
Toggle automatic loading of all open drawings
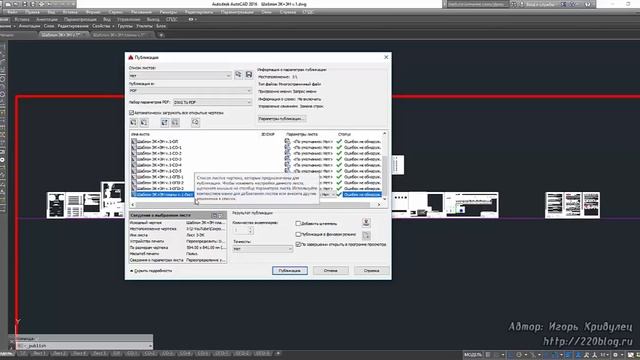[131, 113]
